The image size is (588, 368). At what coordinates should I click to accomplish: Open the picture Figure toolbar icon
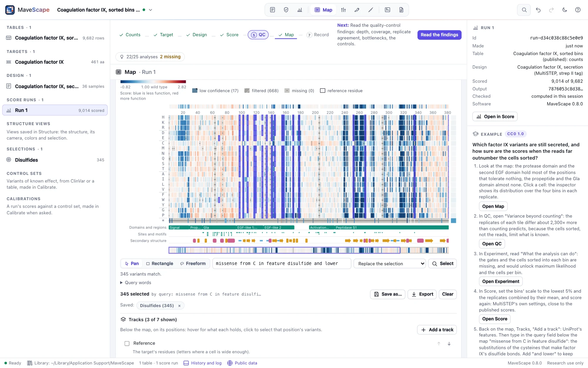tap(387, 10)
